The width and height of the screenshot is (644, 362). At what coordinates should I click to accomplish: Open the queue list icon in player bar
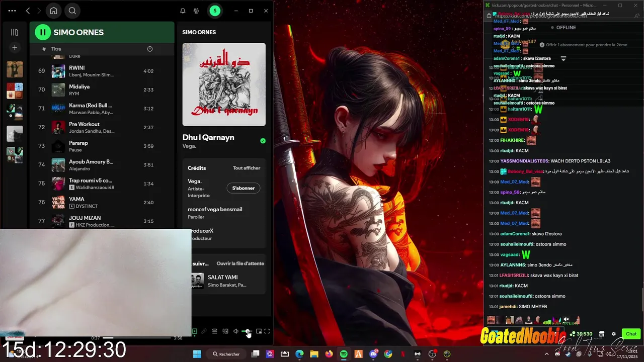click(214, 331)
